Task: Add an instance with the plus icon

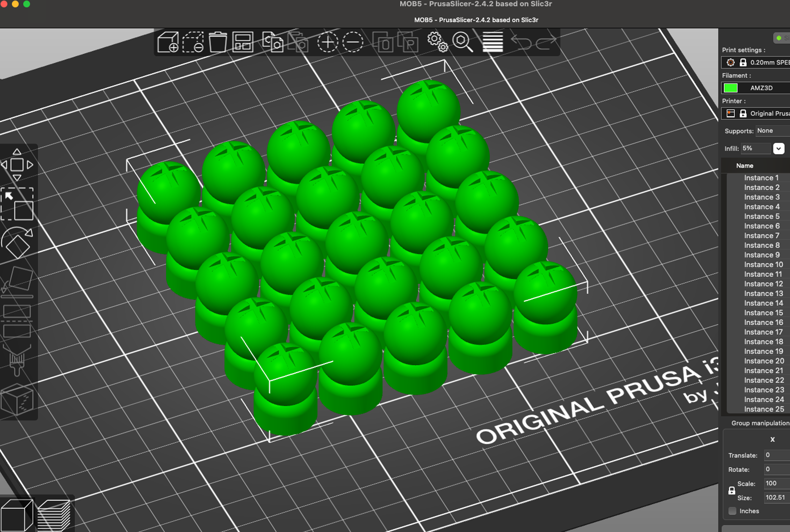Action: click(x=328, y=42)
